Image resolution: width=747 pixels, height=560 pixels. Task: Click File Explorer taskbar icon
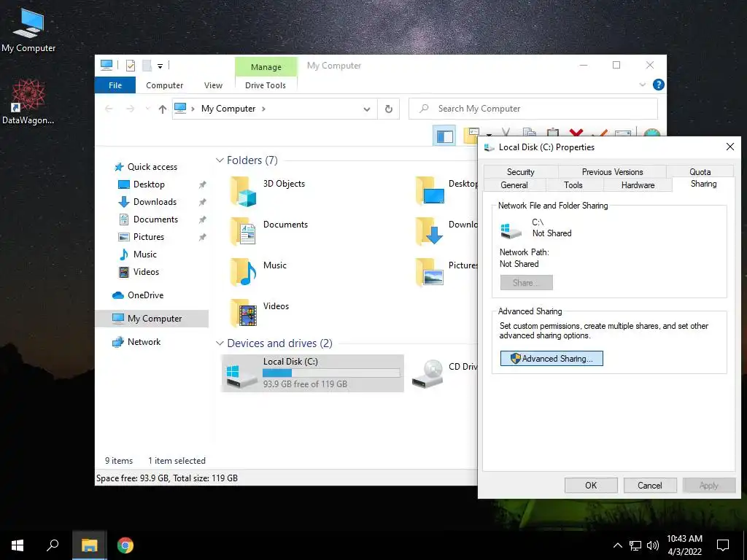[x=89, y=545]
